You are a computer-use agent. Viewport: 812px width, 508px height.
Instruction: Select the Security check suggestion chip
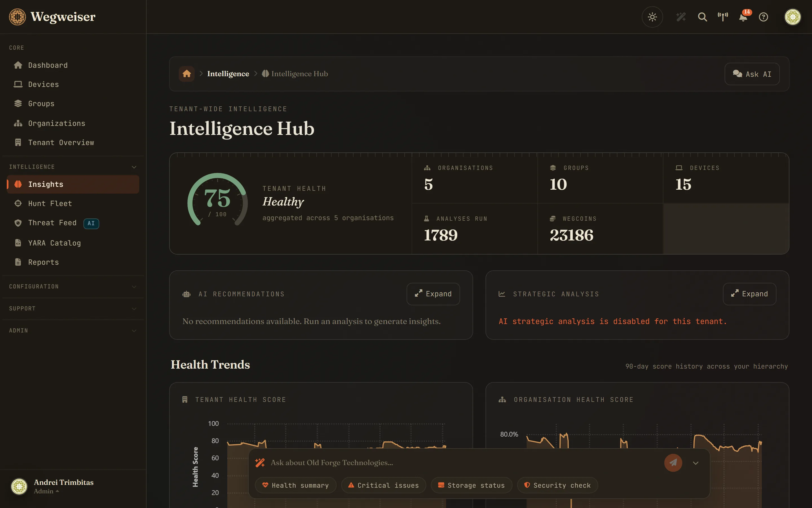(x=557, y=485)
